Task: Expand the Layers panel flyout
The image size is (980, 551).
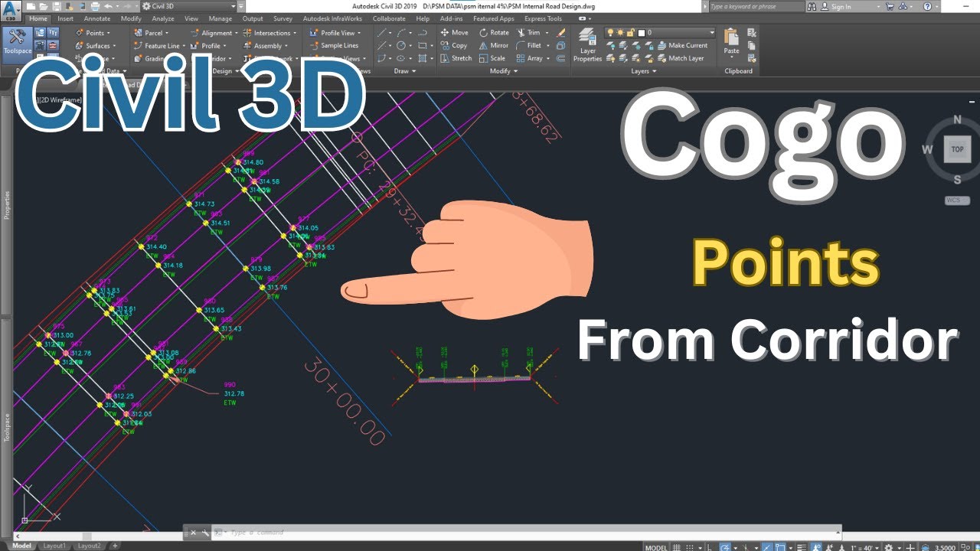Action: pyautogui.click(x=644, y=71)
